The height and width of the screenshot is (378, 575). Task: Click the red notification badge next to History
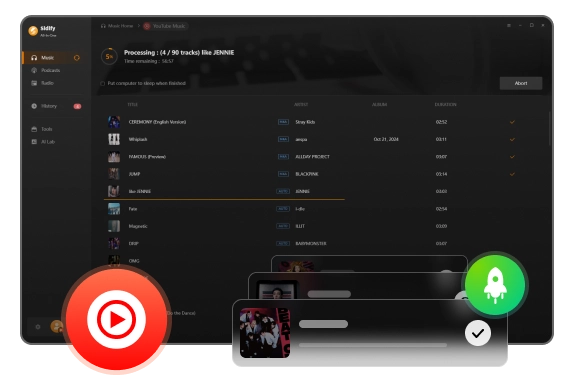click(77, 106)
